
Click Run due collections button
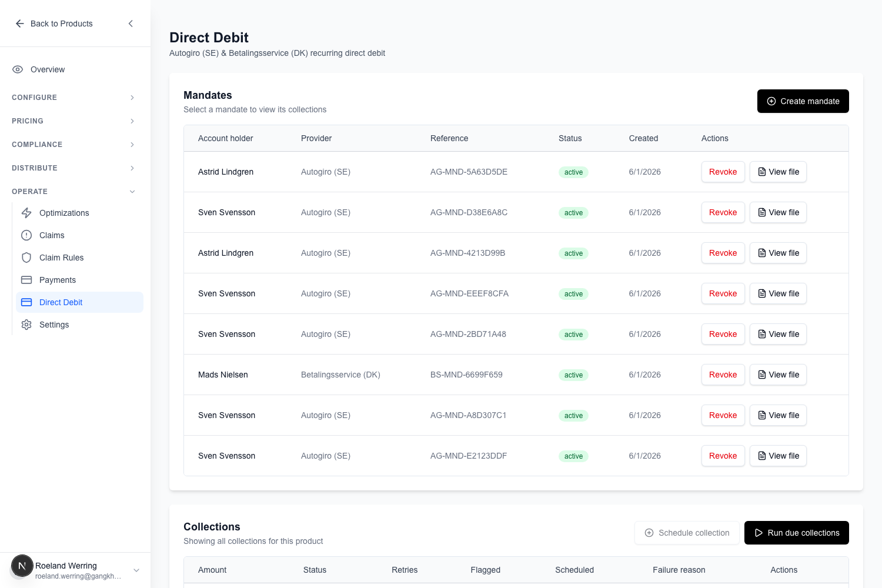pos(797,533)
